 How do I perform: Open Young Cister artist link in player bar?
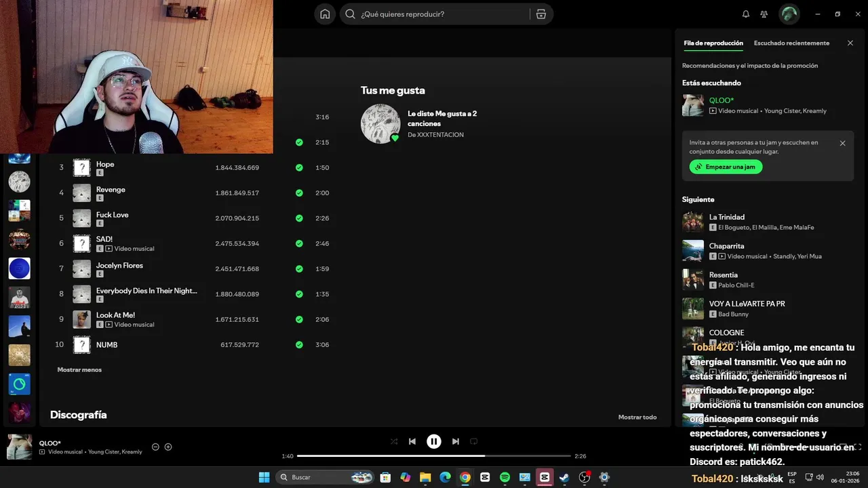(x=103, y=452)
